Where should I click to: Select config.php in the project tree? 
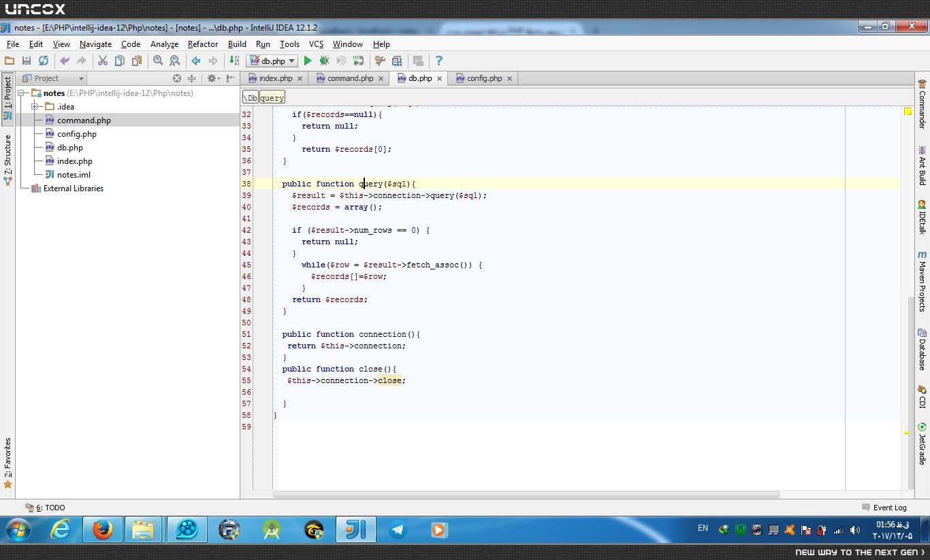click(x=77, y=134)
